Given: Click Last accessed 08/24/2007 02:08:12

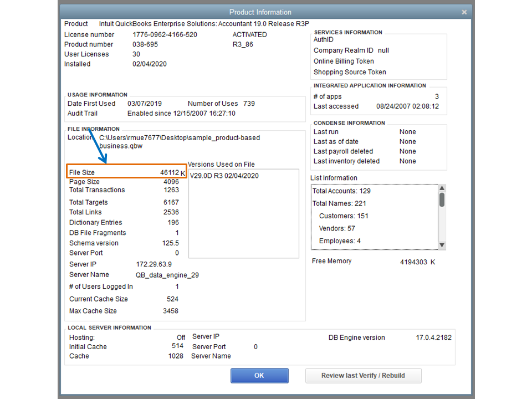Looking at the screenshot, I should (x=407, y=106).
